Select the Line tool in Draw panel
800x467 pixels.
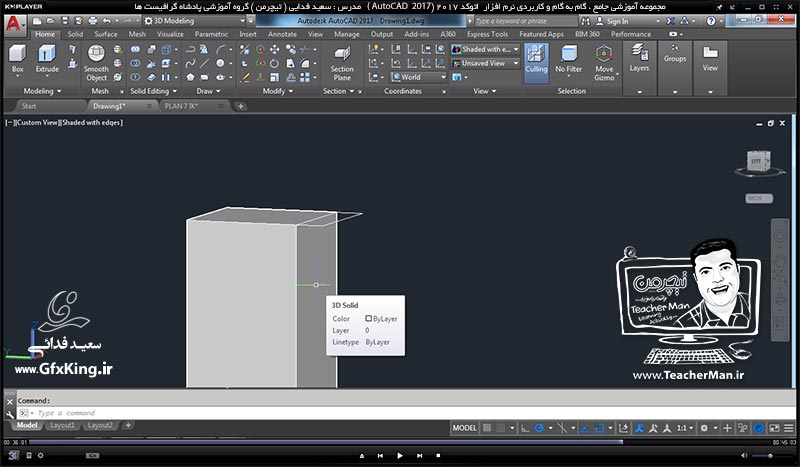point(204,63)
